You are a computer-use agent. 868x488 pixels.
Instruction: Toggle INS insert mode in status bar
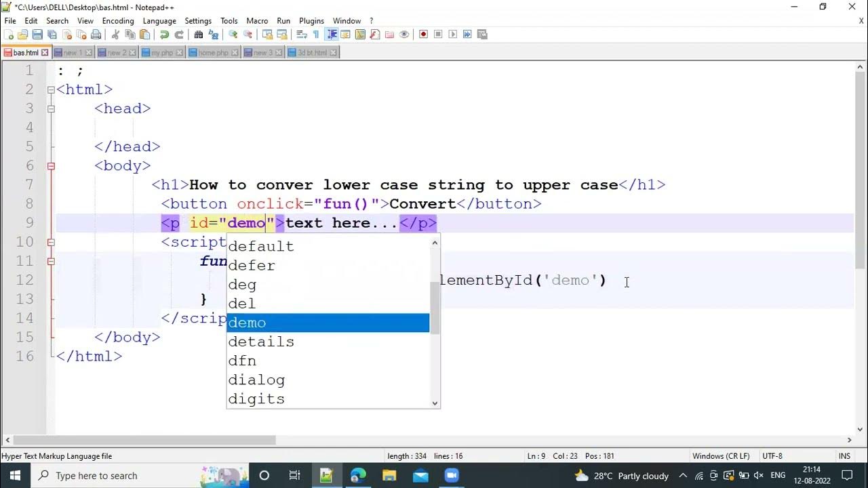coord(844,456)
